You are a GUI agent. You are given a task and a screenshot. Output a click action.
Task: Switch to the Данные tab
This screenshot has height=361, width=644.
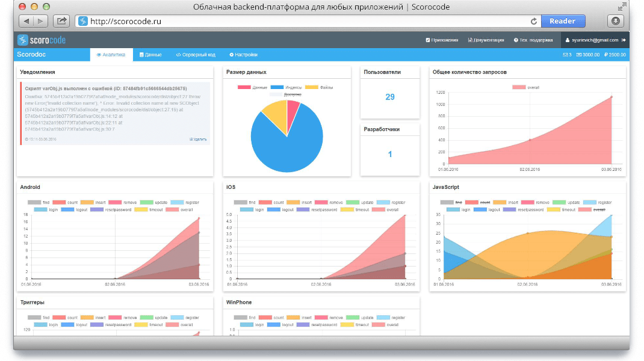pyautogui.click(x=150, y=55)
